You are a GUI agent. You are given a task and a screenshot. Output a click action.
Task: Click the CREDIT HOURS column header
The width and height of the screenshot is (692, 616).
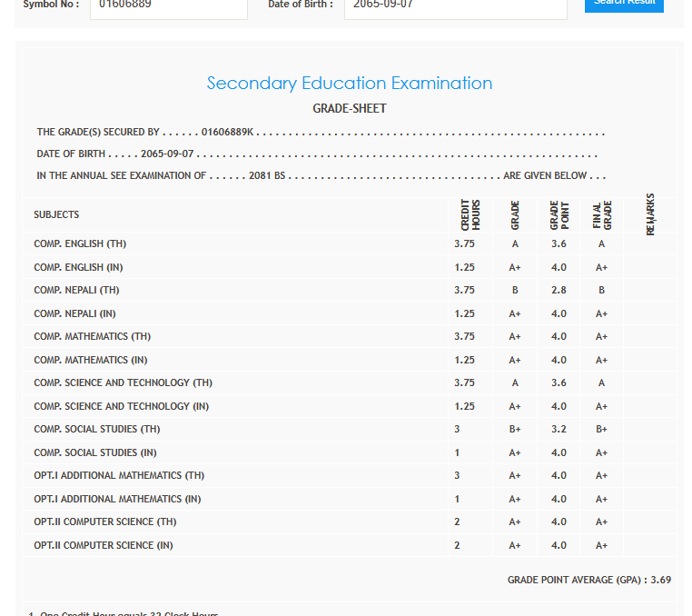pyautogui.click(x=470, y=215)
